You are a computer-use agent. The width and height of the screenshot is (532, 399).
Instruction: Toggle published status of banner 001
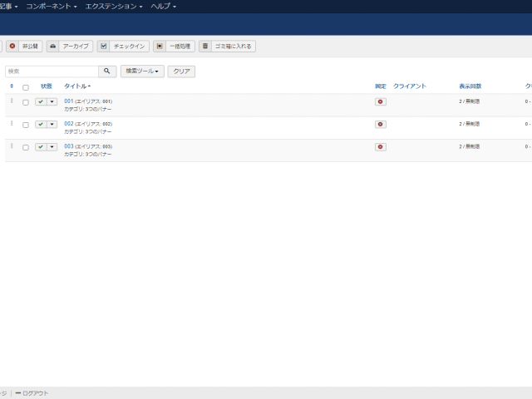point(41,101)
